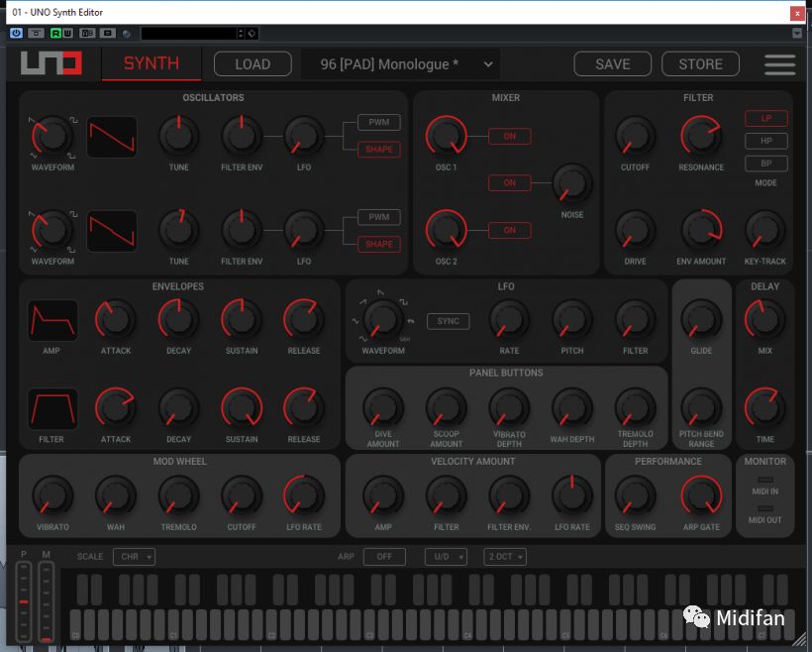
Task: Select HP filter mode
Action: (766, 141)
